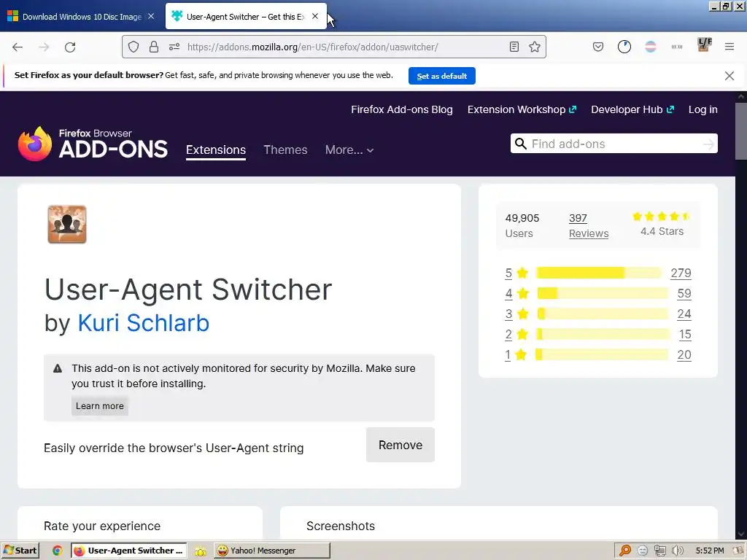747x560 pixels.
Task: Open the Extensions section
Action: coord(216,150)
